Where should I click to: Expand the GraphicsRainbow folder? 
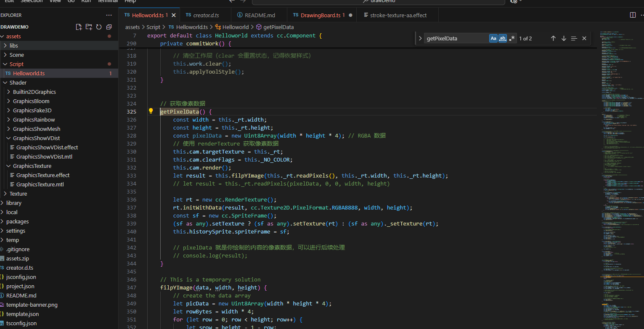click(8, 119)
